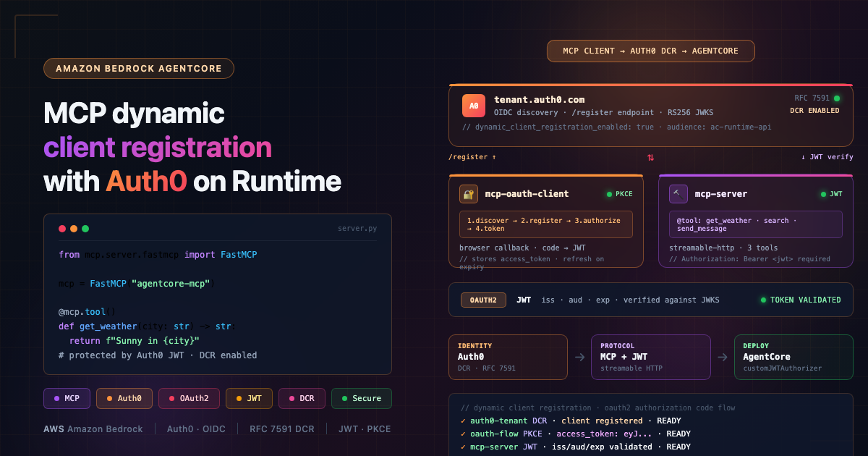
Task: Click the 'mcp-server JWT' log line
Action: (576, 447)
